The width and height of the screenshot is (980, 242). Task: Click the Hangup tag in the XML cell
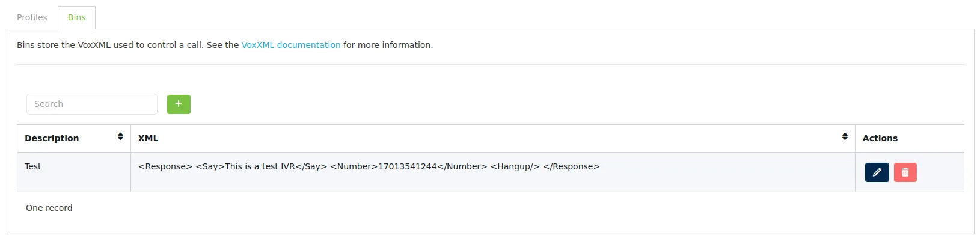515,166
